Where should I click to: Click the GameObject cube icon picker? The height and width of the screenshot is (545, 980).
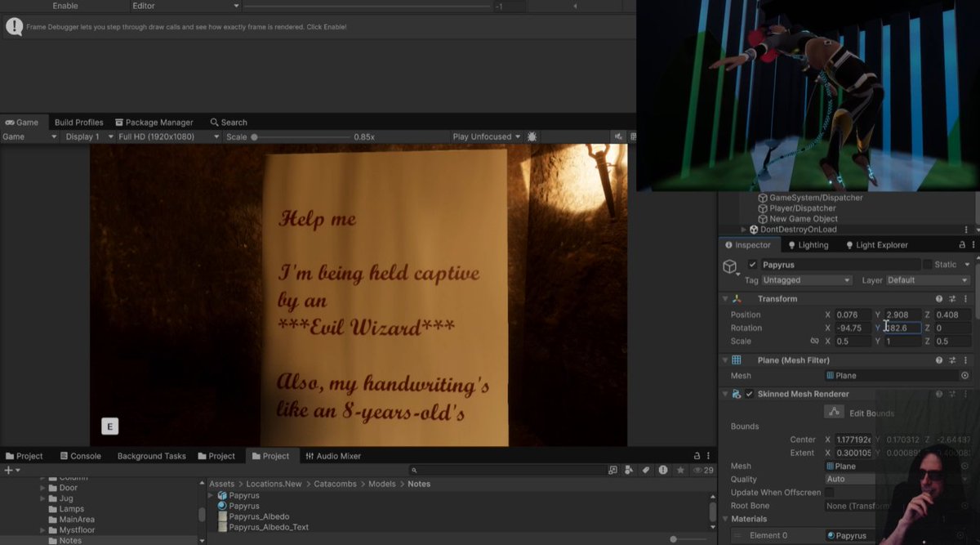tap(730, 266)
